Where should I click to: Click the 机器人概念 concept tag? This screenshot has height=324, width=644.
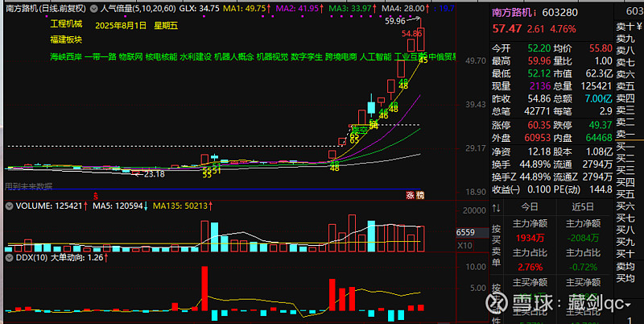tap(234, 56)
